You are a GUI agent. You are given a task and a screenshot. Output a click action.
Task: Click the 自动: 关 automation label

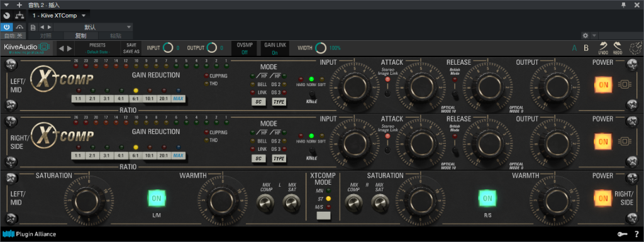click(x=13, y=36)
